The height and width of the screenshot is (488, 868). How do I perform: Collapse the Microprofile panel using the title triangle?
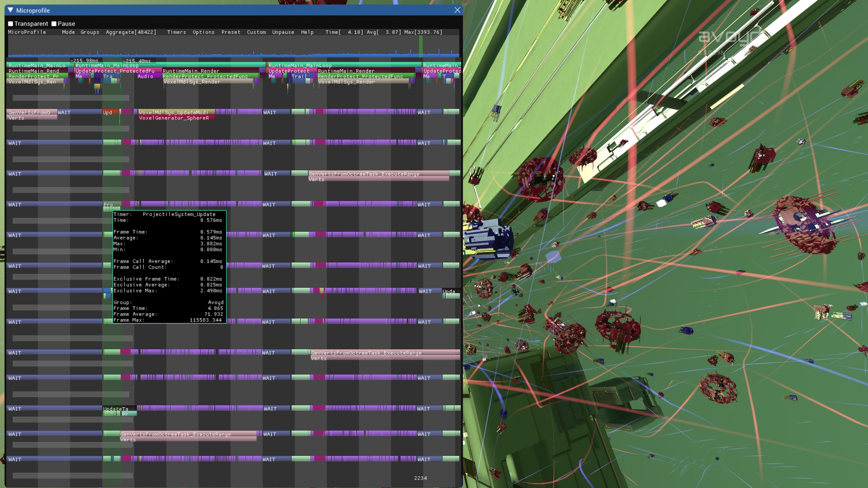click(9, 10)
